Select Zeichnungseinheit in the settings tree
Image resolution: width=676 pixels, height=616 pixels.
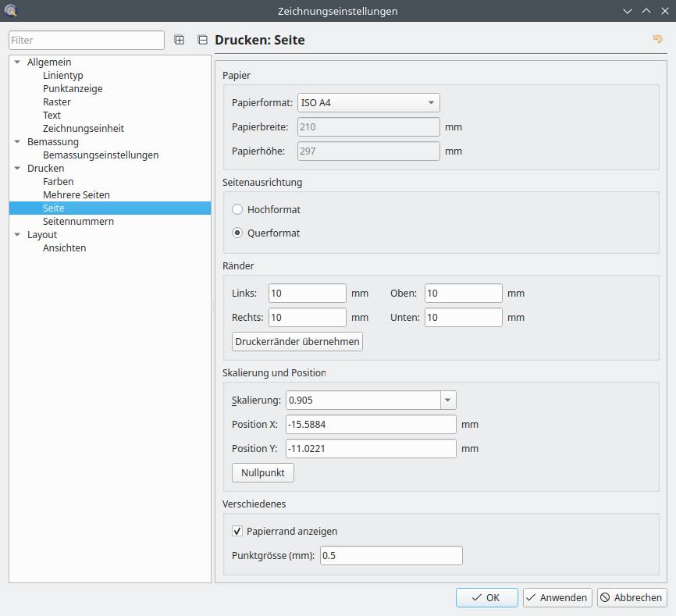(x=84, y=129)
